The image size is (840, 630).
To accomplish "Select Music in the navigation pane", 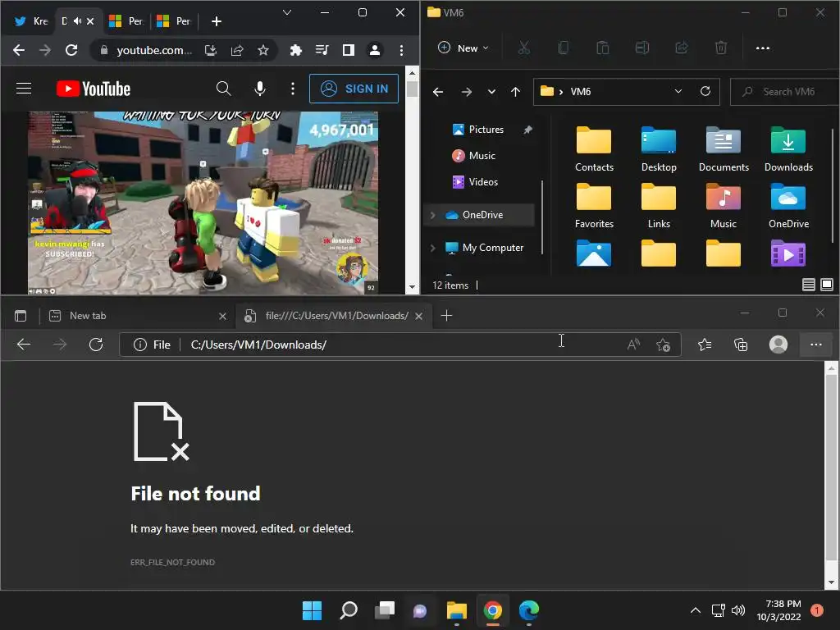I will 482,156.
